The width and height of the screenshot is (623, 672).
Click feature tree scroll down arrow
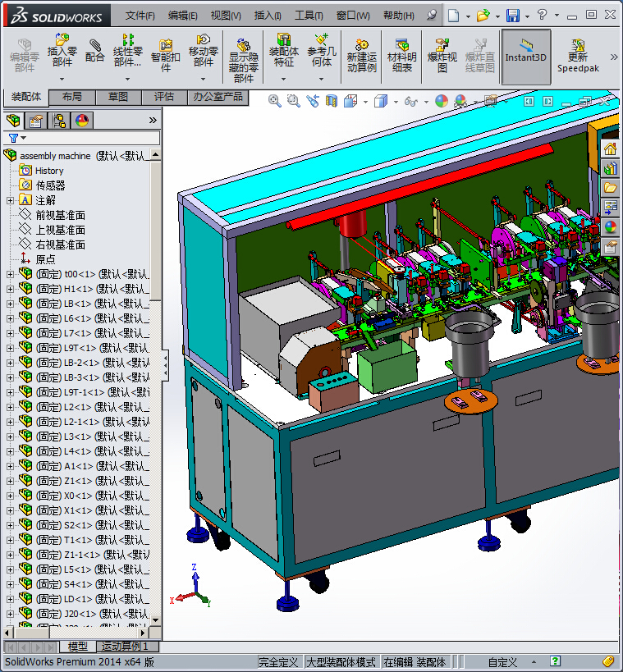156,620
